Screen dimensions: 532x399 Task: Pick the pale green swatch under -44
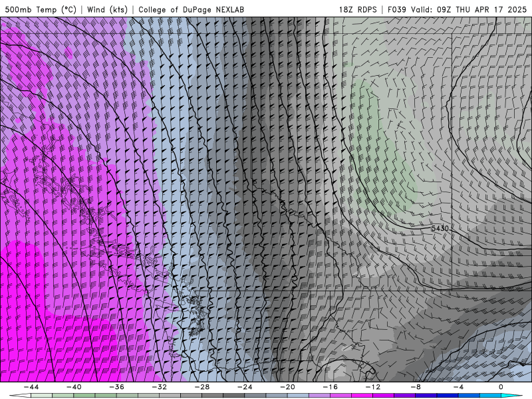pyautogui.click(x=41, y=396)
